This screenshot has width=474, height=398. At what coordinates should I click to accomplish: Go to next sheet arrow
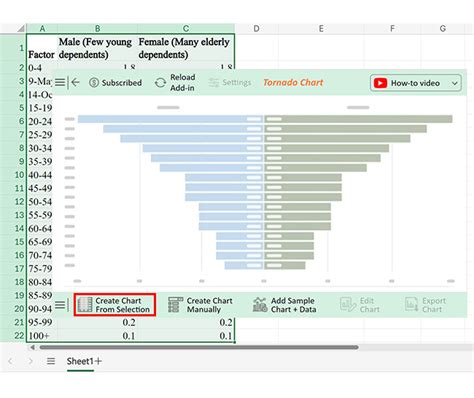coord(30,361)
